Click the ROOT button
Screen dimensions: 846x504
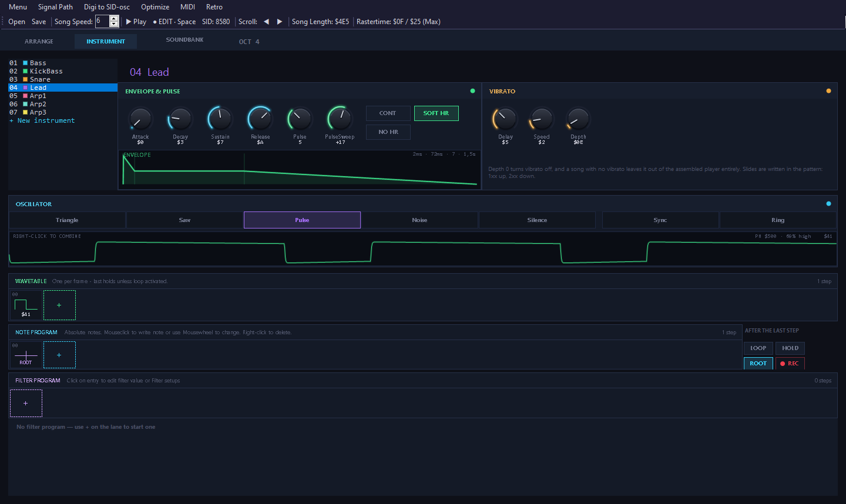click(758, 364)
